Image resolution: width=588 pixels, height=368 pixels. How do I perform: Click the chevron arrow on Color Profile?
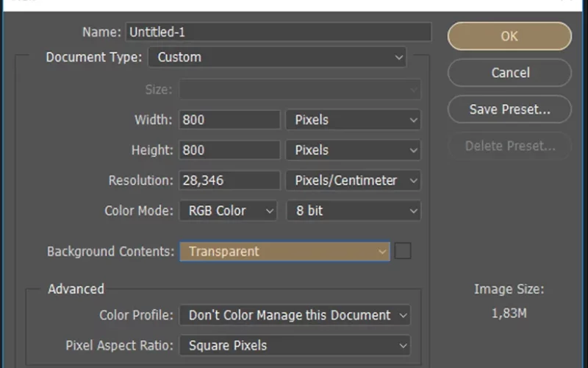(x=403, y=316)
